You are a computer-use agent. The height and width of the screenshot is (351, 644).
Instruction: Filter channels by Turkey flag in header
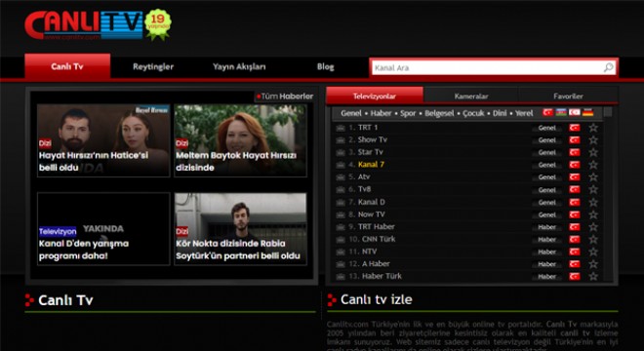pyautogui.click(x=548, y=112)
